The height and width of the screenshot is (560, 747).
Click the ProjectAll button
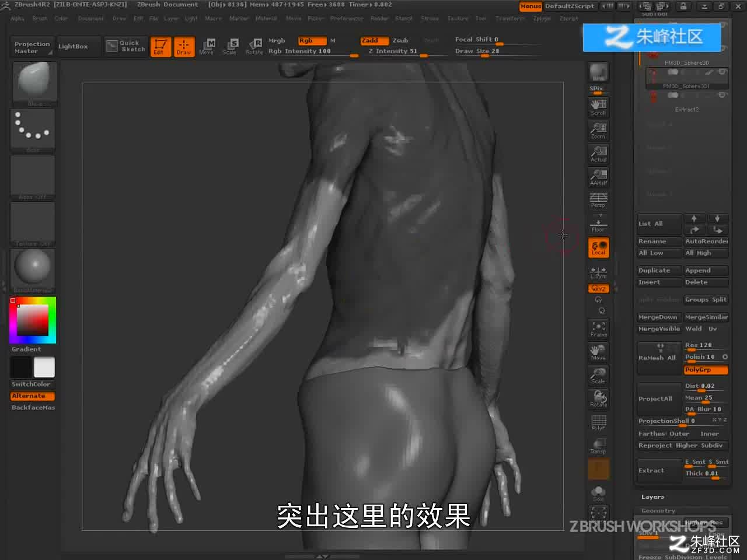659,399
